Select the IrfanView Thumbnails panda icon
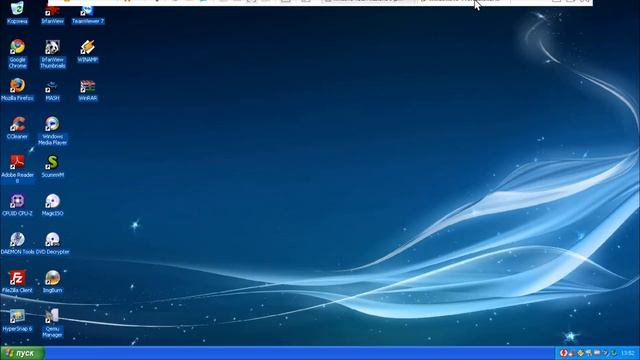This screenshot has width=640, height=360. pos(52,53)
